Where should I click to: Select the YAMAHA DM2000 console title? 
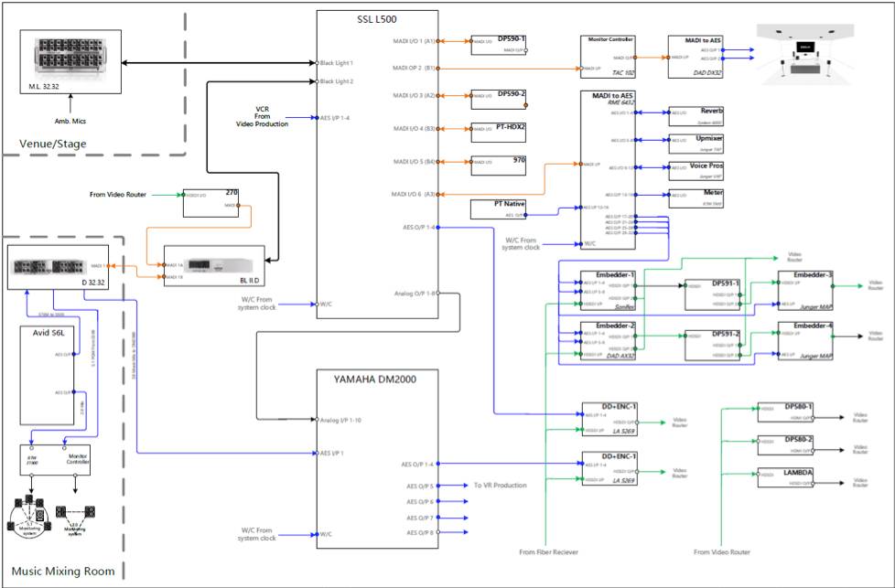pos(375,380)
